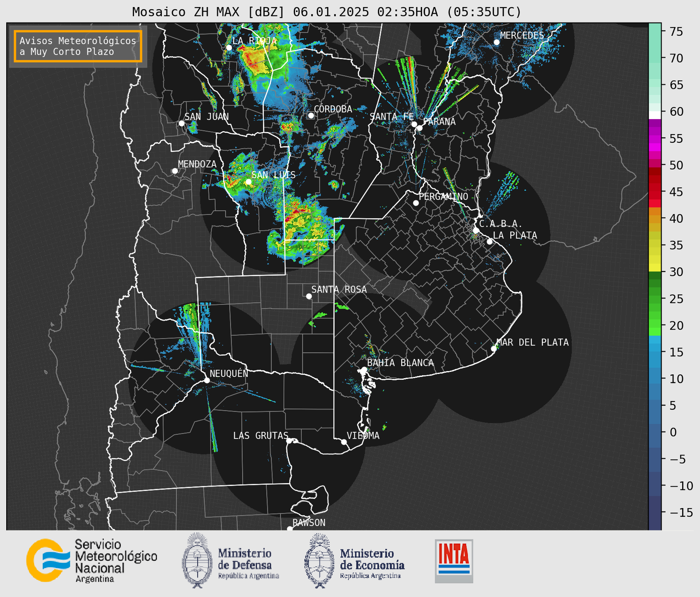This screenshot has width=700, height=597.
Task: Click the dark -15 dBZ colorbar swatch
Action: pyautogui.click(x=655, y=513)
